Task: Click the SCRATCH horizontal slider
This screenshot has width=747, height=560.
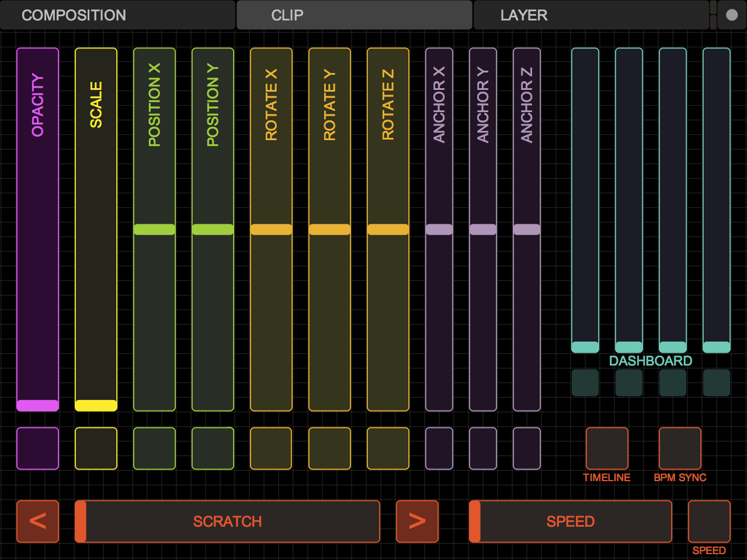Action: coord(227,521)
